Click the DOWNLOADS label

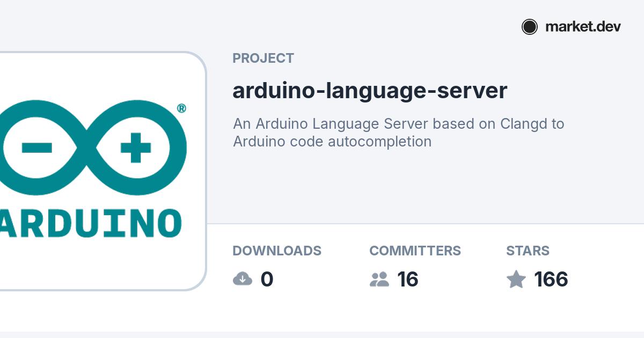click(x=277, y=251)
